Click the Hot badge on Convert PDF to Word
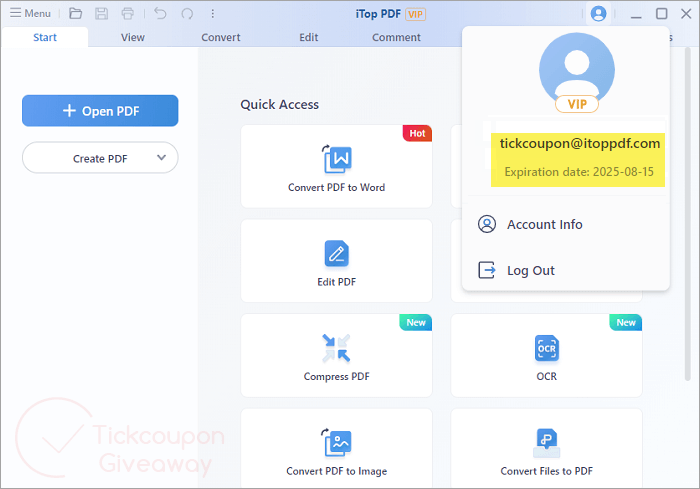 (x=417, y=133)
